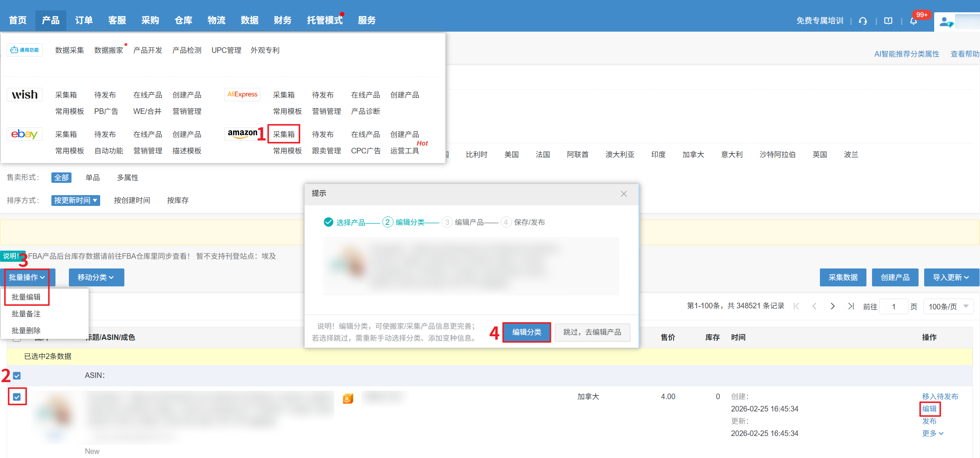Click the user account avatar icon
This screenshot has width=980, height=458.
point(945,22)
